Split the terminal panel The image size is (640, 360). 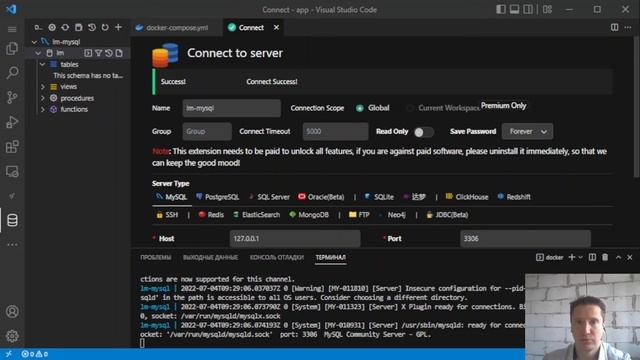[x=592, y=257]
